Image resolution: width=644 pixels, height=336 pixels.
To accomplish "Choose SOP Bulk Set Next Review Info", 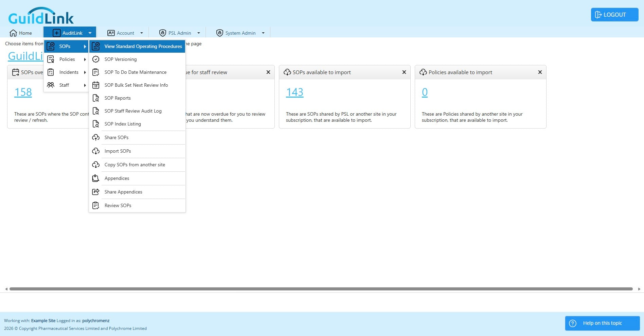I will click(137, 85).
